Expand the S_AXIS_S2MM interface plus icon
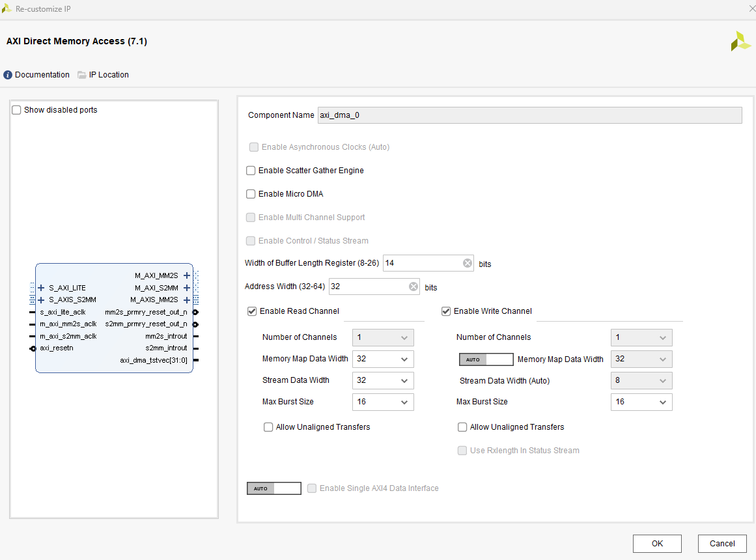The width and height of the screenshot is (756, 560). 41,300
